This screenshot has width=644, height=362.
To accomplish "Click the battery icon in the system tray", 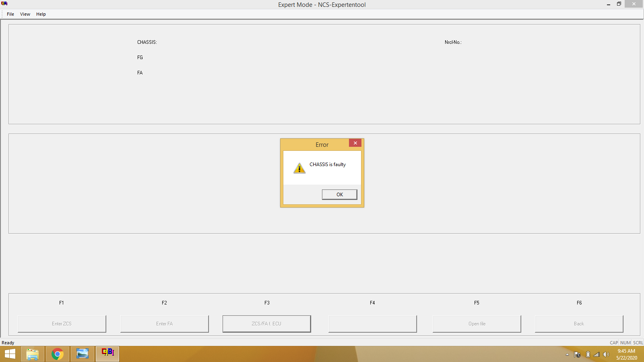I will 588,354.
